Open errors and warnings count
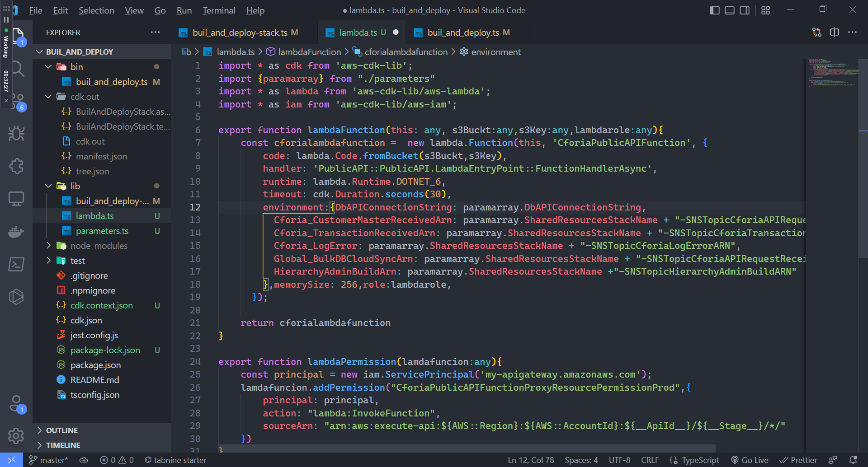The image size is (868, 467). [x=117, y=460]
